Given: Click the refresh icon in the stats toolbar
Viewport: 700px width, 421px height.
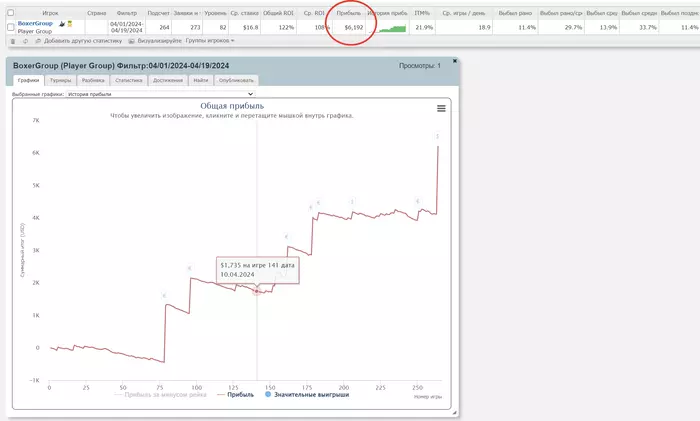Looking at the screenshot, I should [25, 41].
